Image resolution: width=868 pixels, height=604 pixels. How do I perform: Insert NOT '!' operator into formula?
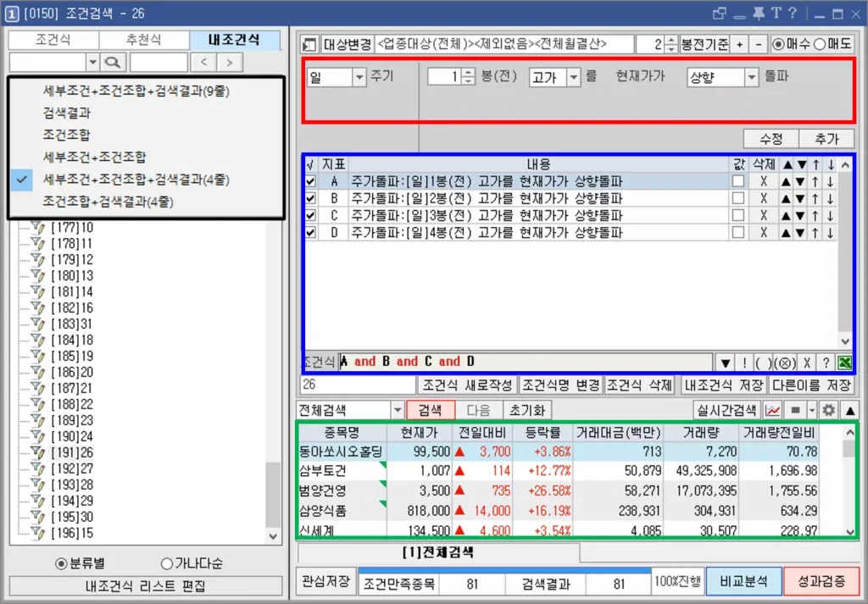click(744, 363)
